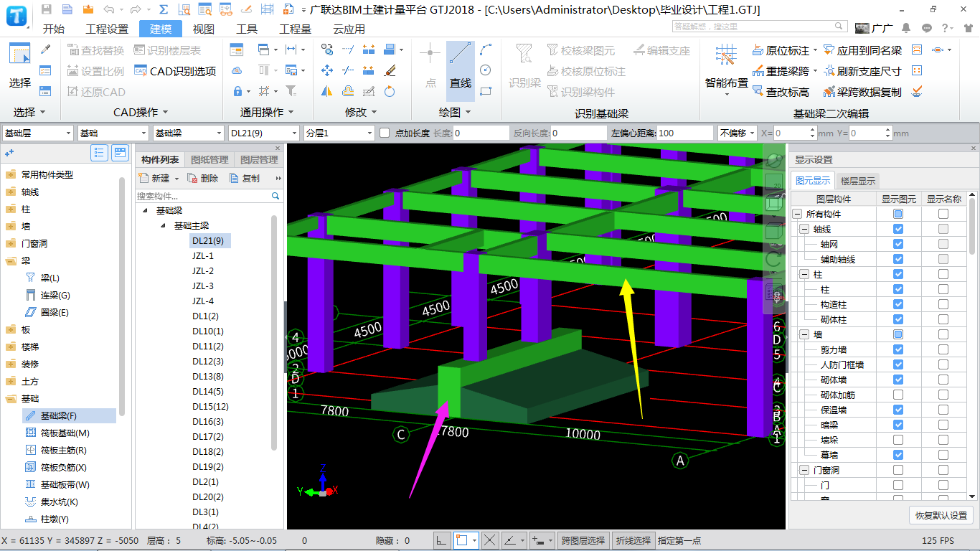Switch to the 视图 ribbon tab
980x551 pixels.
(x=204, y=29)
